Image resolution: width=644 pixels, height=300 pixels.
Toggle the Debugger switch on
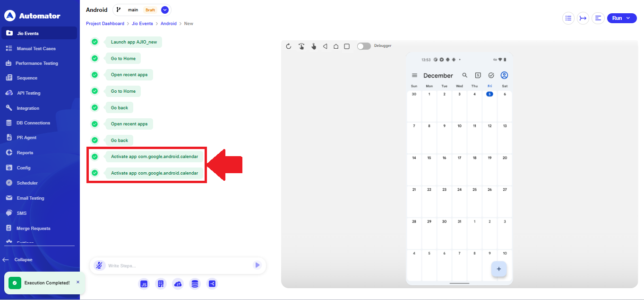click(363, 46)
